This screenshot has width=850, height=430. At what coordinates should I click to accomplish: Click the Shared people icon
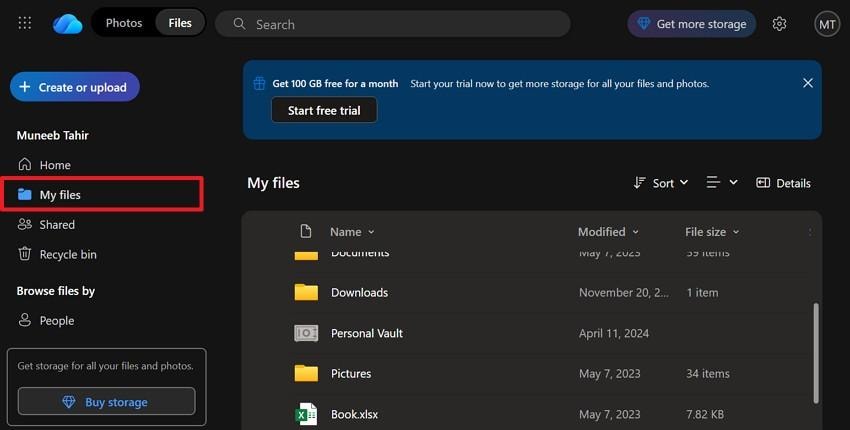[x=24, y=224]
